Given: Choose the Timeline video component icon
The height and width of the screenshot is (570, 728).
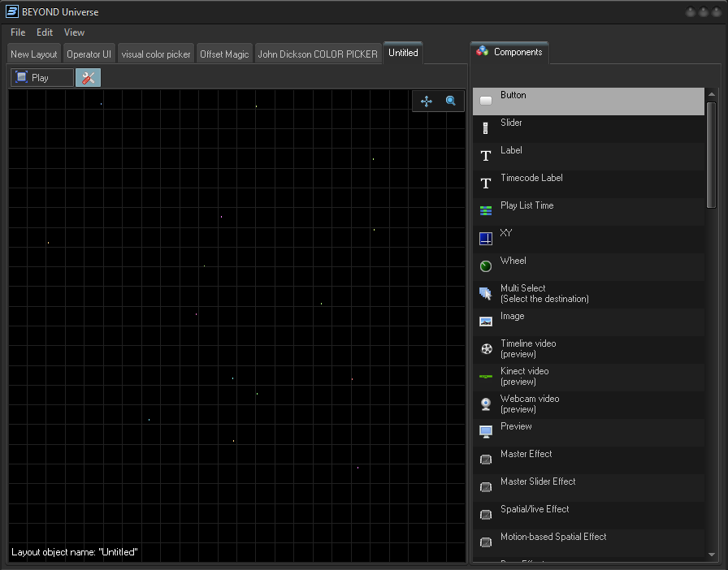Looking at the screenshot, I should click(486, 349).
